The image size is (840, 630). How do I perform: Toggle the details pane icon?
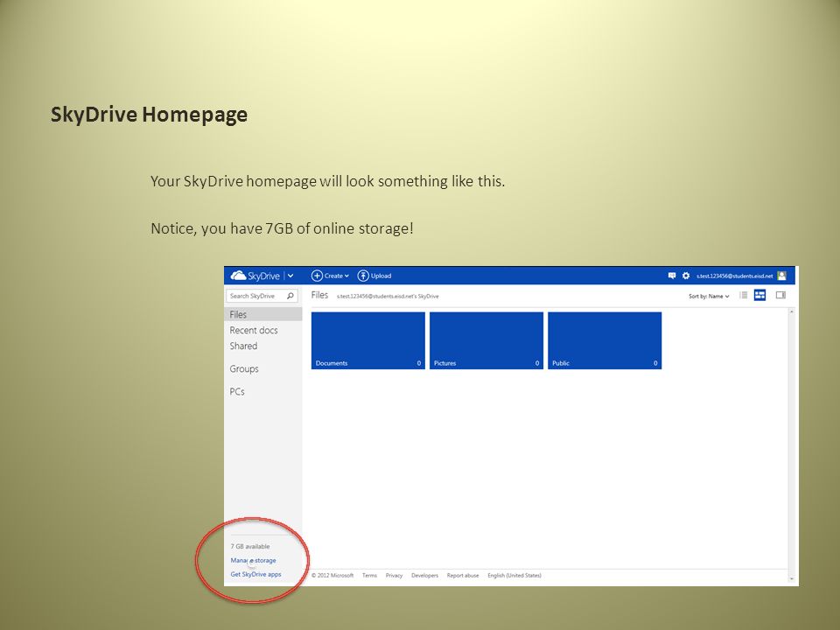(780, 295)
